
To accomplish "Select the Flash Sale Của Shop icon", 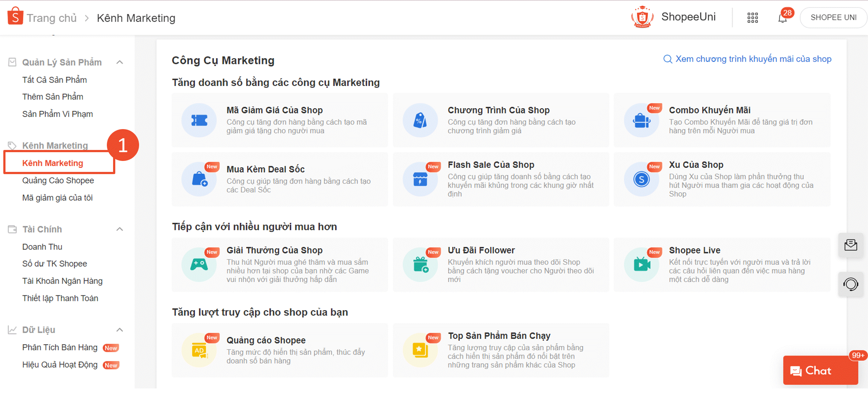I will tap(420, 179).
